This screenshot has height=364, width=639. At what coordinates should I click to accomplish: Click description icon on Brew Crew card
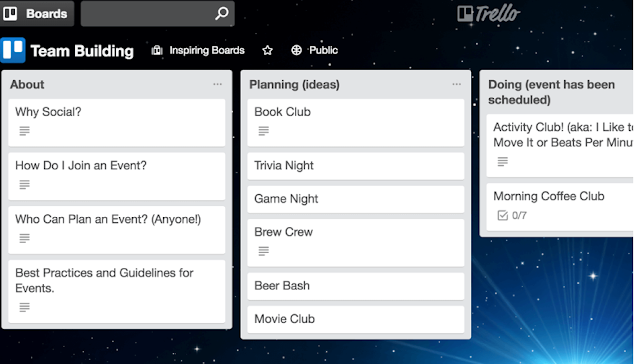[x=264, y=251]
